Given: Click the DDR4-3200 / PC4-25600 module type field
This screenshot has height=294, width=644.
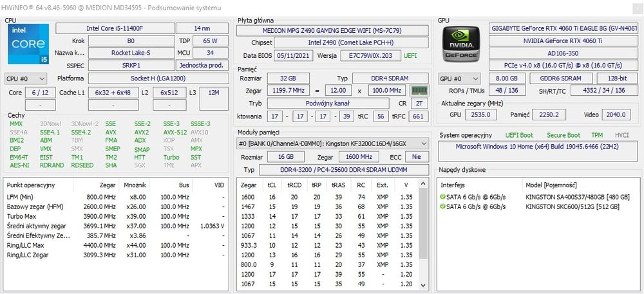Looking at the screenshot, I should [343, 170].
